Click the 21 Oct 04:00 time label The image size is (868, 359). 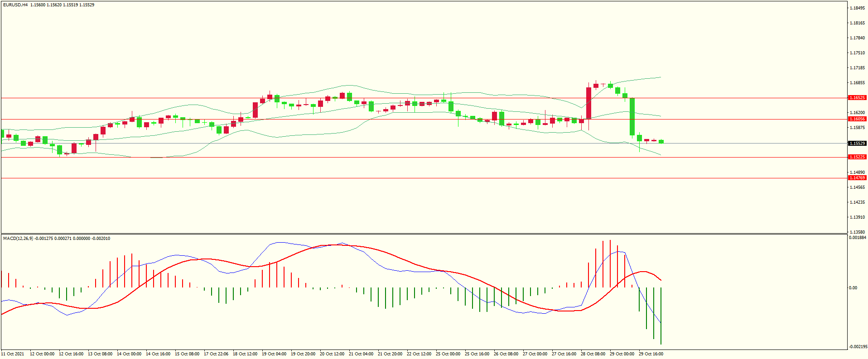coord(361,354)
